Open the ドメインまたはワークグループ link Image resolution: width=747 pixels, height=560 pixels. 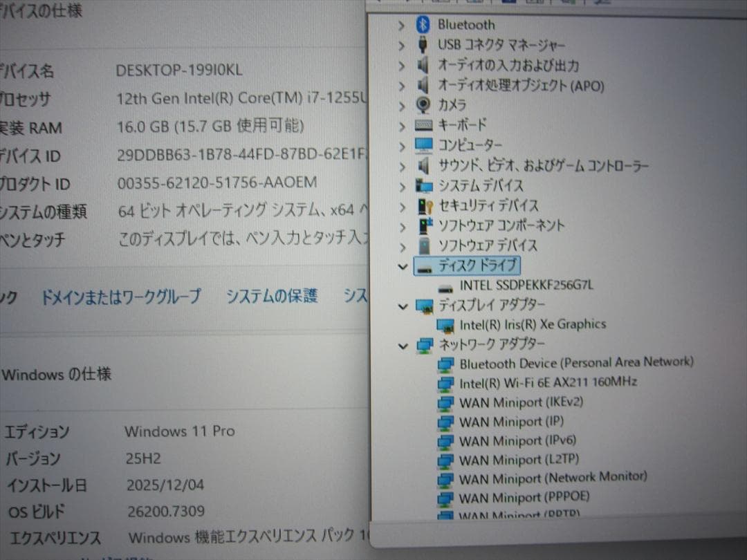tap(122, 296)
